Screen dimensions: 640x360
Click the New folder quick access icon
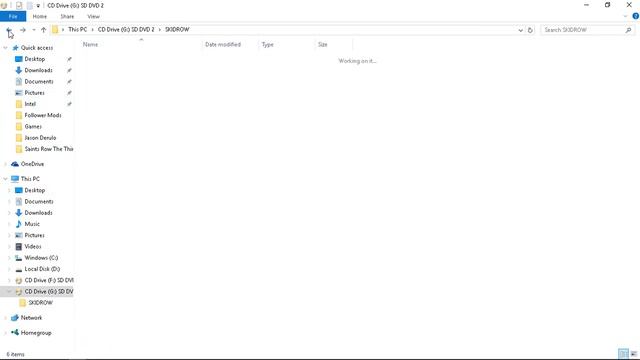click(x=29, y=6)
